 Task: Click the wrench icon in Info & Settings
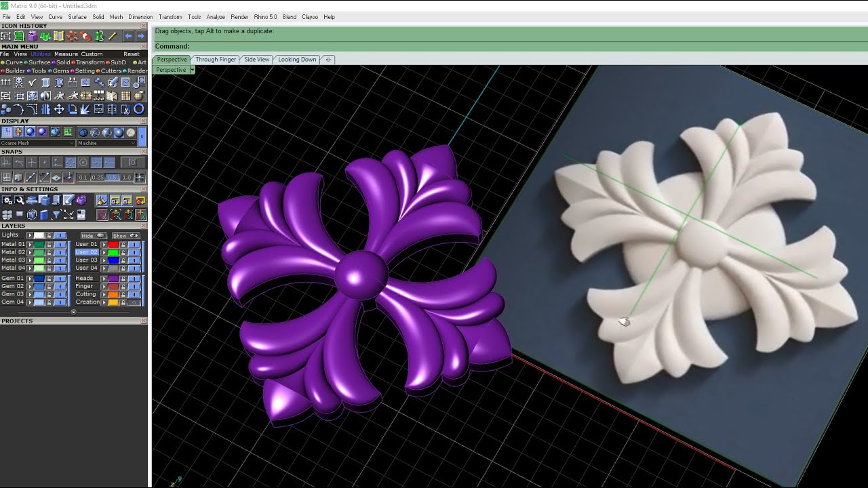coord(19,200)
